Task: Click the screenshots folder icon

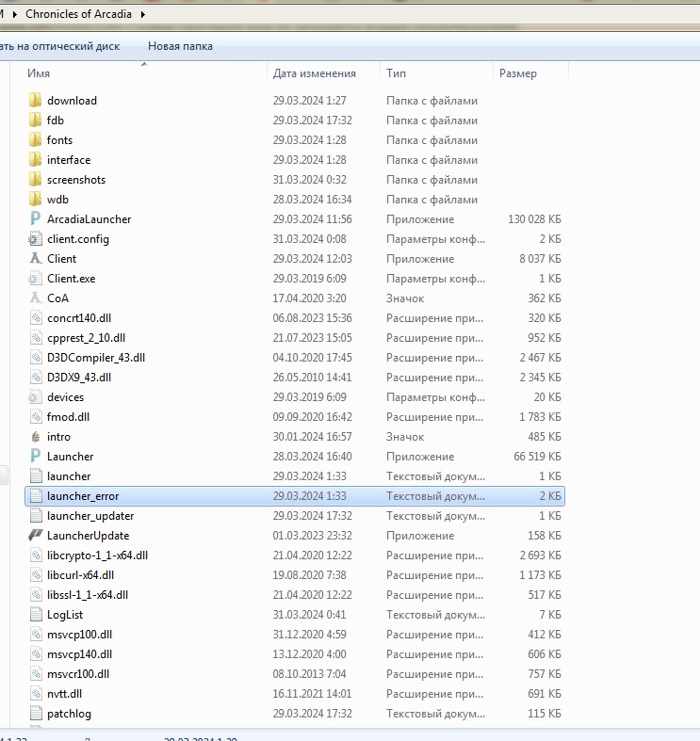Action: (36, 180)
